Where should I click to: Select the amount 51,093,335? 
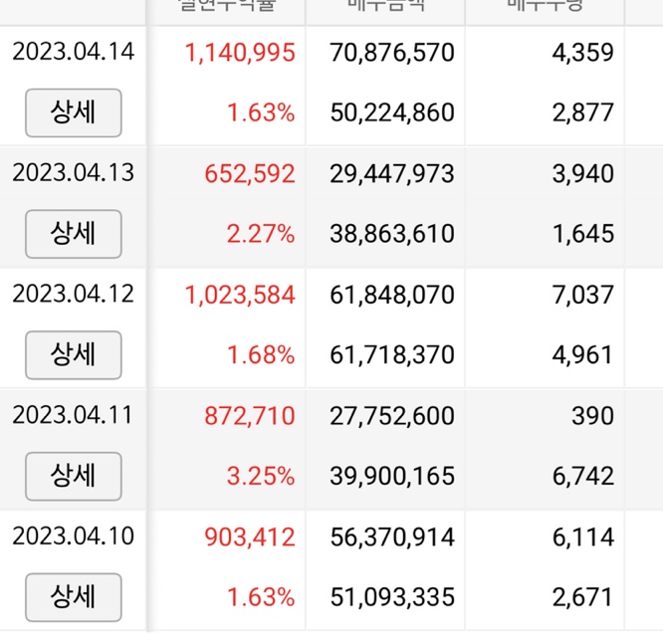pyautogui.click(x=391, y=598)
